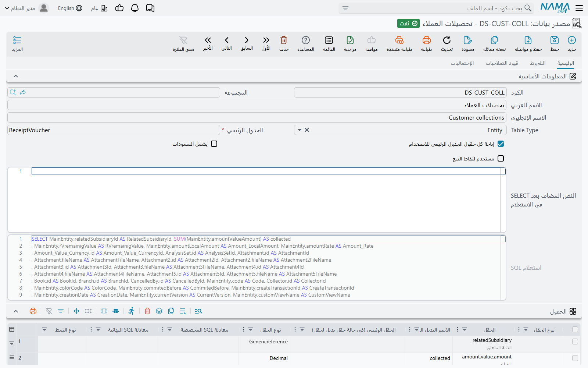Open المساعدة (Help) icon
588x368 pixels.
(x=306, y=40)
